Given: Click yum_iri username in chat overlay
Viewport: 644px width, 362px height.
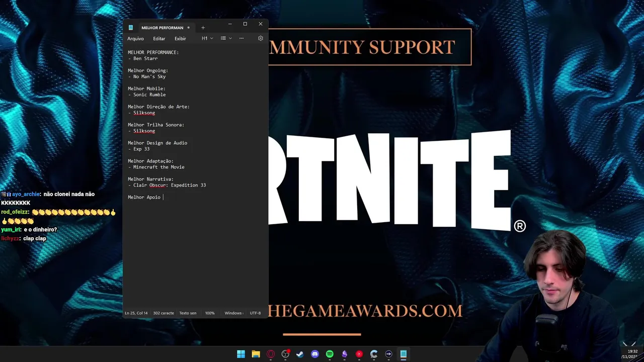Looking at the screenshot, I should [x=11, y=230].
